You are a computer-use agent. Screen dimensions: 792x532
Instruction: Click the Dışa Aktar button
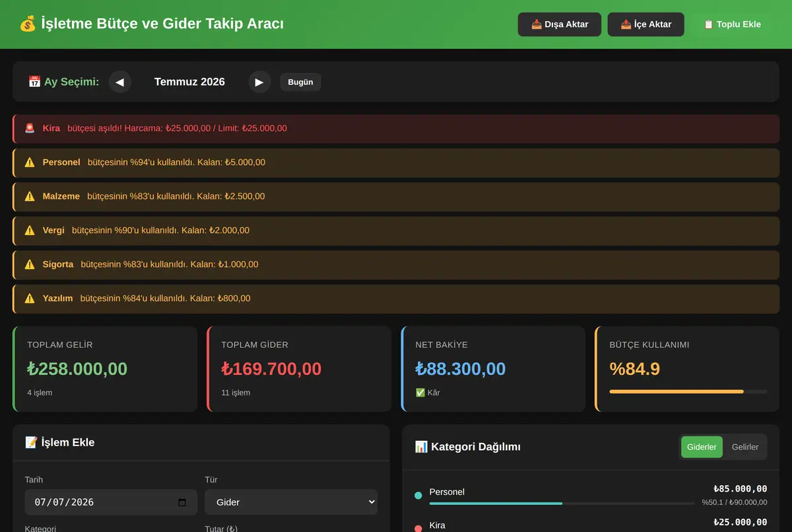pos(560,24)
